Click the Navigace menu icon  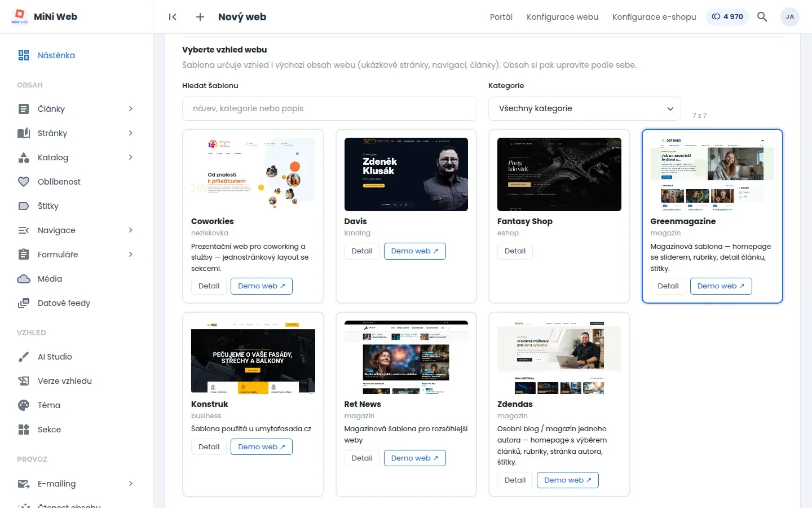click(24, 230)
